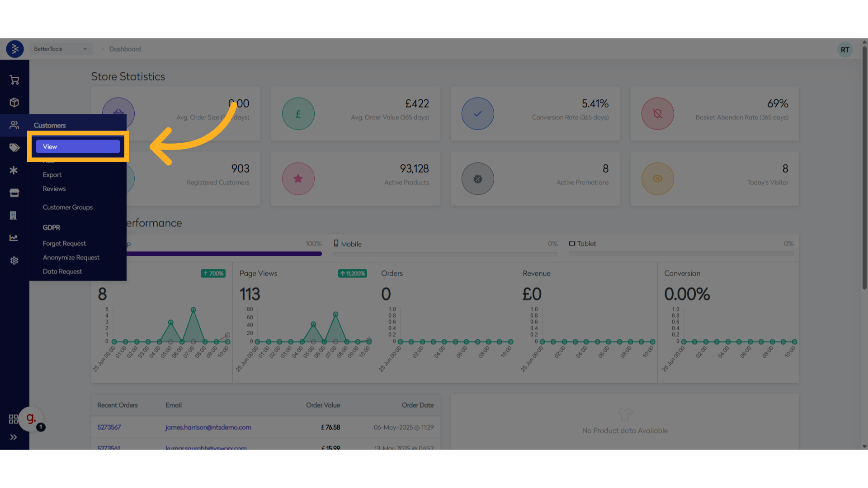Open the BetterTools store dropdown
Viewport: 868px width, 488px height.
coord(61,49)
